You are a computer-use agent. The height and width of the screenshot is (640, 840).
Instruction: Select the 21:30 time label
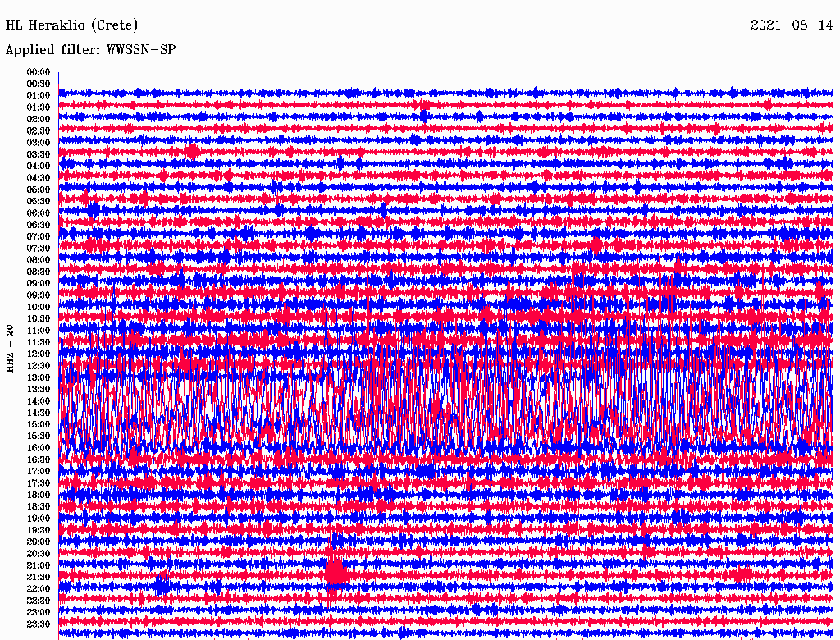point(39,578)
